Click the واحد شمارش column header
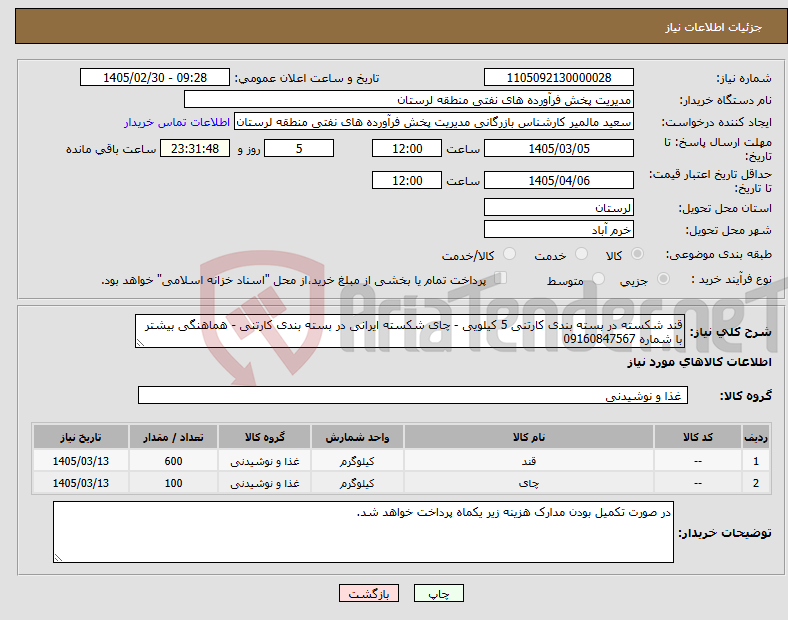 [x=357, y=437]
